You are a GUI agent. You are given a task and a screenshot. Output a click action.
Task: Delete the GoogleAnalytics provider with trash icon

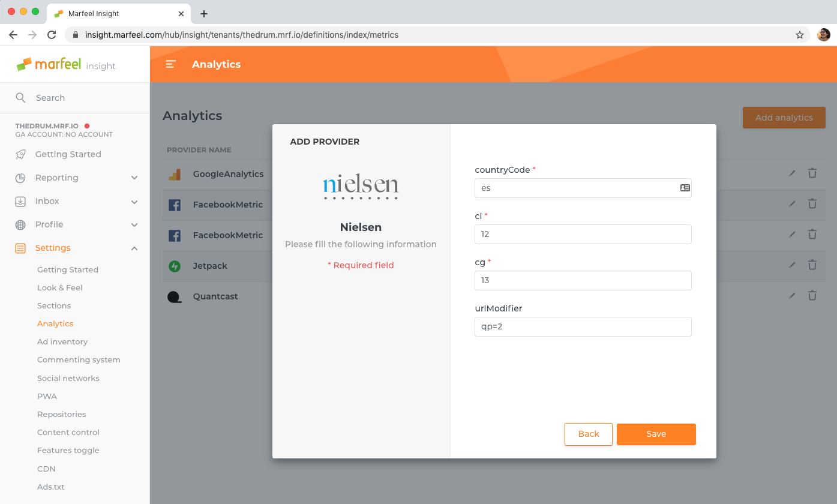click(x=812, y=173)
